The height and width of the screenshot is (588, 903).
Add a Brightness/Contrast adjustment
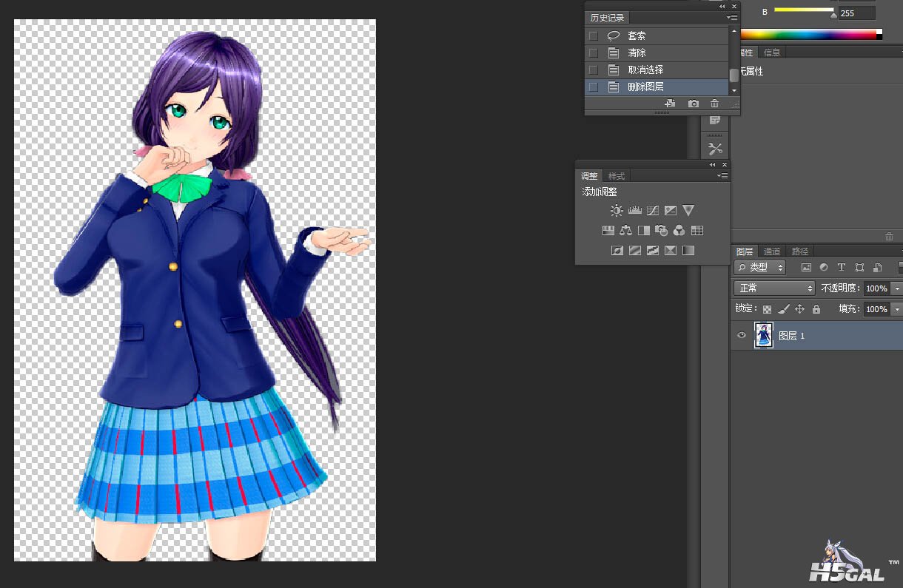[617, 211]
